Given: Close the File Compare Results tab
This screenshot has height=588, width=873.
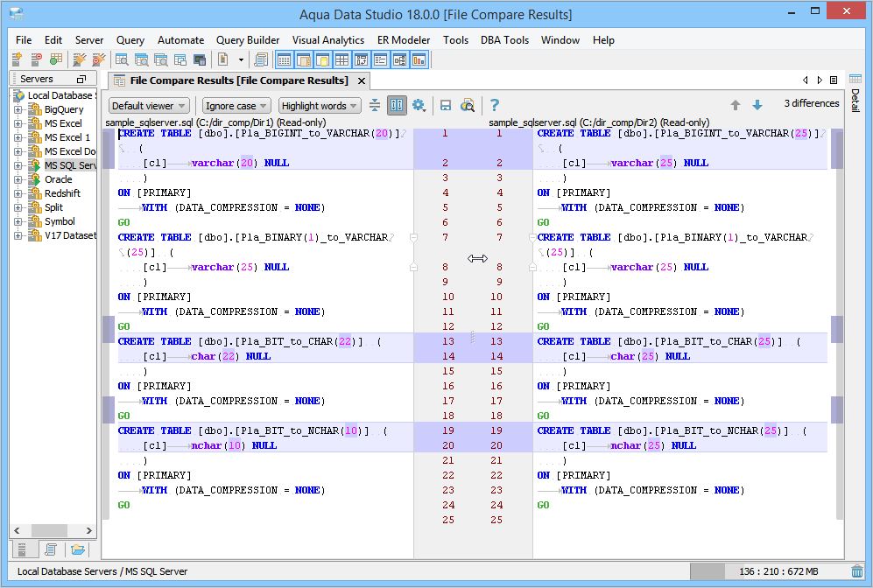Looking at the screenshot, I should 362,81.
